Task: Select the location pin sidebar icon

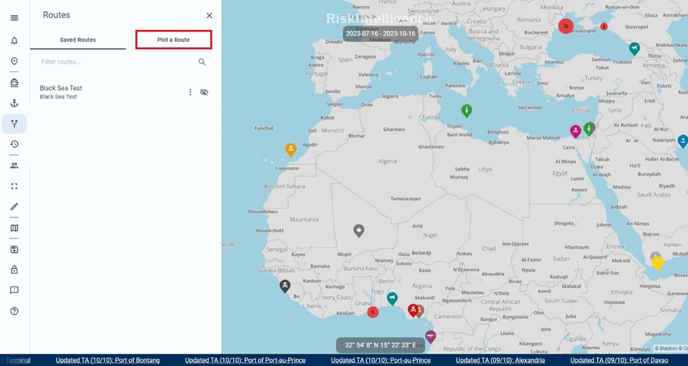Action: (x=14, y=61)
